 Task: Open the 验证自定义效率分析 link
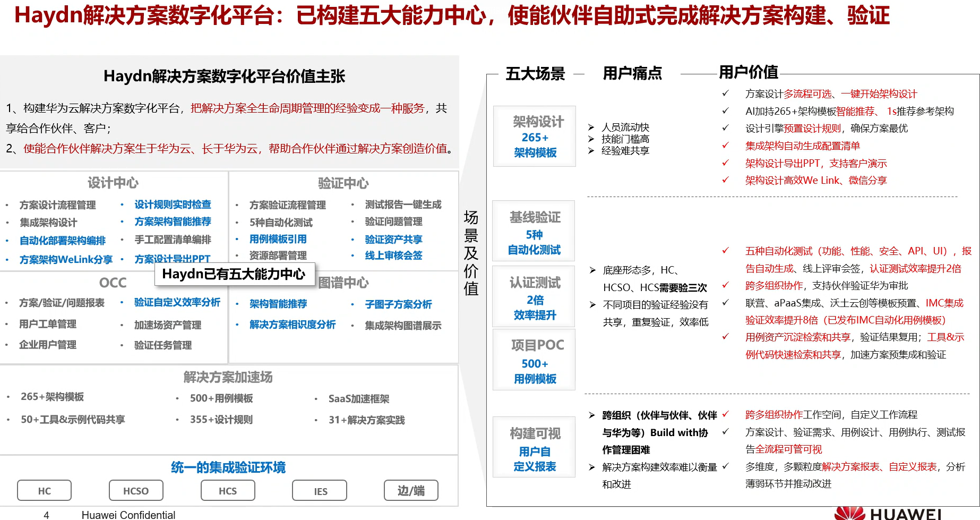tap(177, 302)
